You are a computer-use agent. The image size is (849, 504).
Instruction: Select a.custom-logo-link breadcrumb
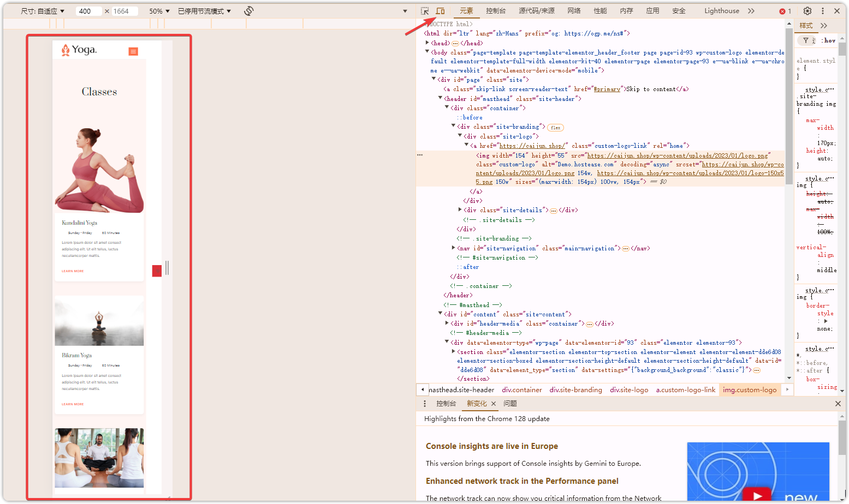[686, 390]
